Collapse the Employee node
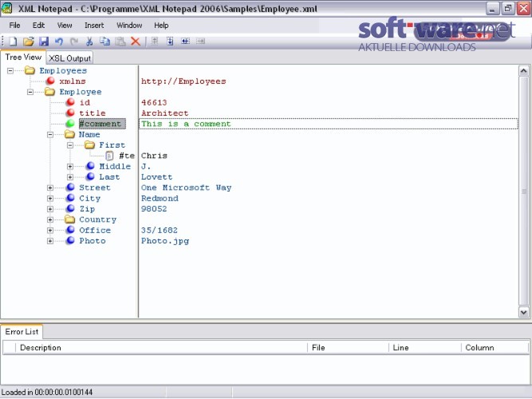The image size is (532, 399). [30, 92]
